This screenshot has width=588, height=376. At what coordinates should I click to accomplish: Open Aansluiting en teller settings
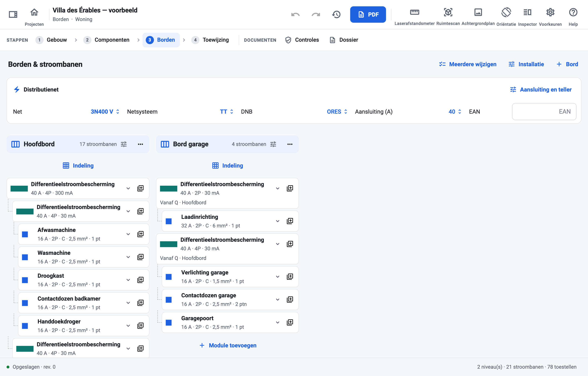pos(541,90)
